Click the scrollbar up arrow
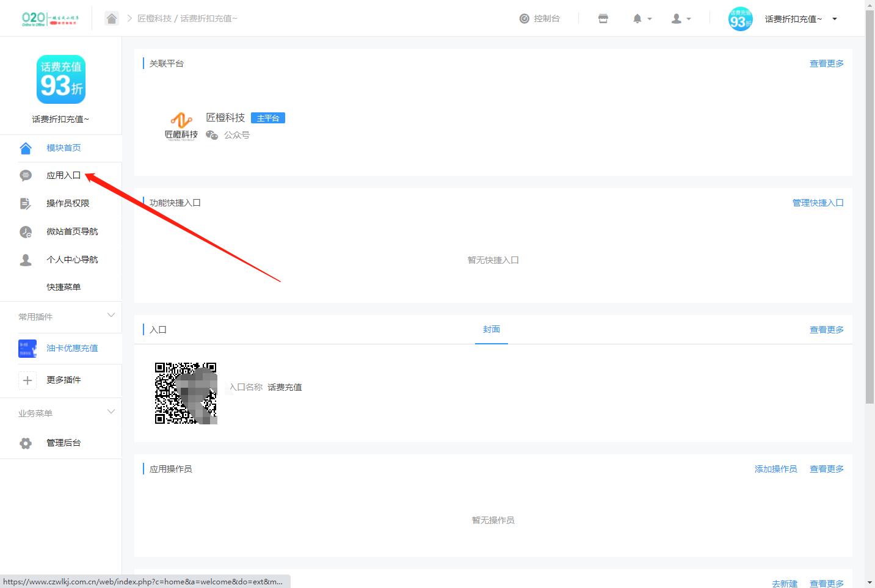Screen dimensions: 875x588 coord(870,4)
